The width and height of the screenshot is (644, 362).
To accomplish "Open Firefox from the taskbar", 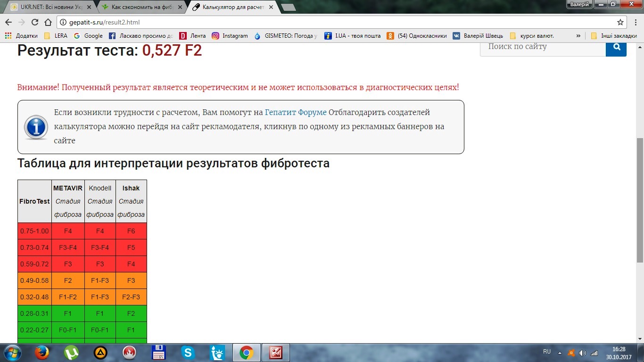I will pyautogui.click(x=42, y=353).
